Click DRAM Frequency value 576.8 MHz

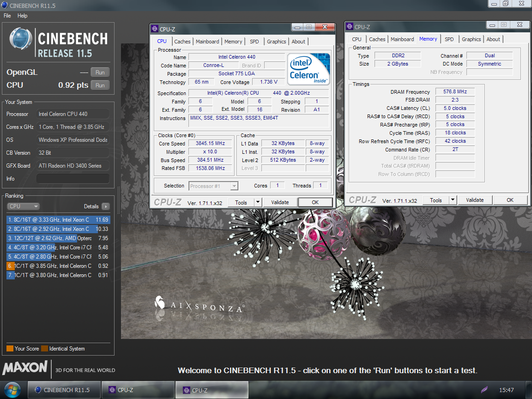click(454, 91)
